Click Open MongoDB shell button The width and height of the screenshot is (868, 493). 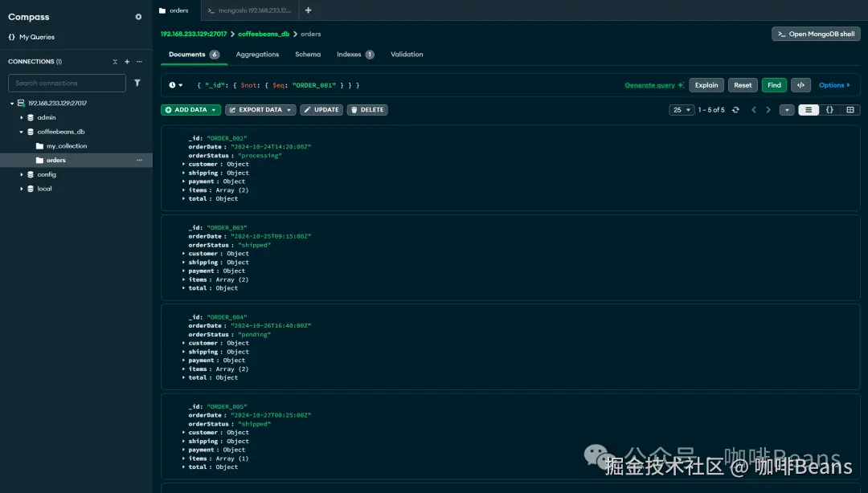[x=816, y=35]
